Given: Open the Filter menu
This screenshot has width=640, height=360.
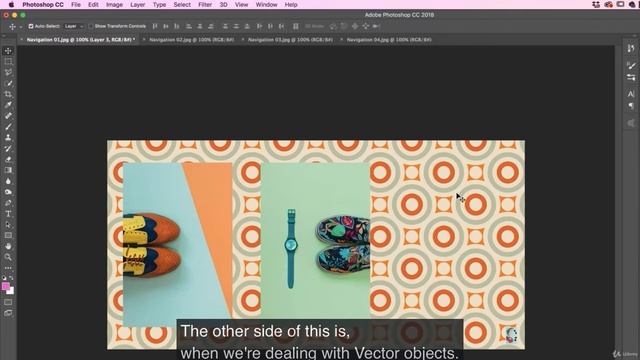Looking at the screenshot, I should (205, 4).
